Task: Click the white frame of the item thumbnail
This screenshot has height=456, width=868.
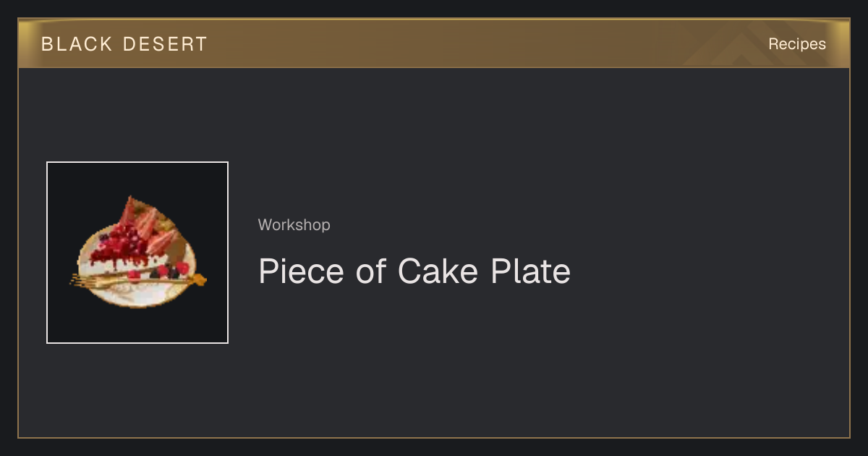Action: pyautogui.click(x=137, y=163)
